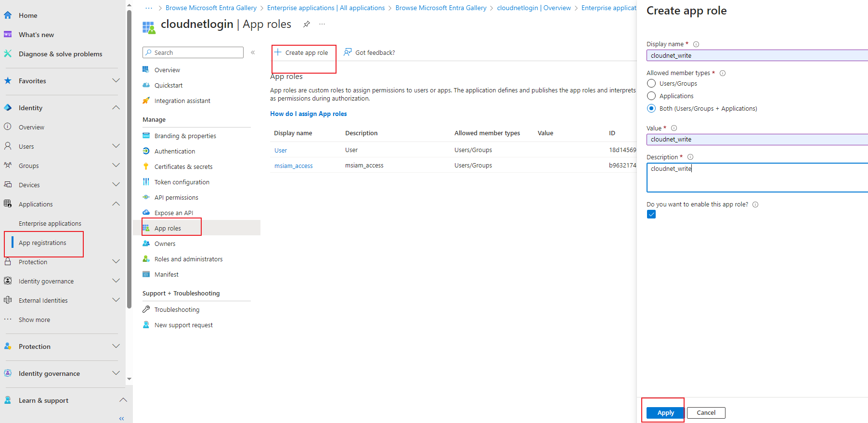Expand the Favorites section chevron
Image resolution: width=868 pixels, height=423 pixels.
[x=116, y=80]
